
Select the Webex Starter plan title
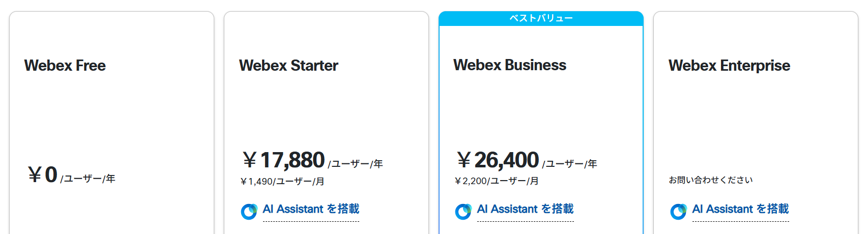pyautogui.click(x=288, y=66)
